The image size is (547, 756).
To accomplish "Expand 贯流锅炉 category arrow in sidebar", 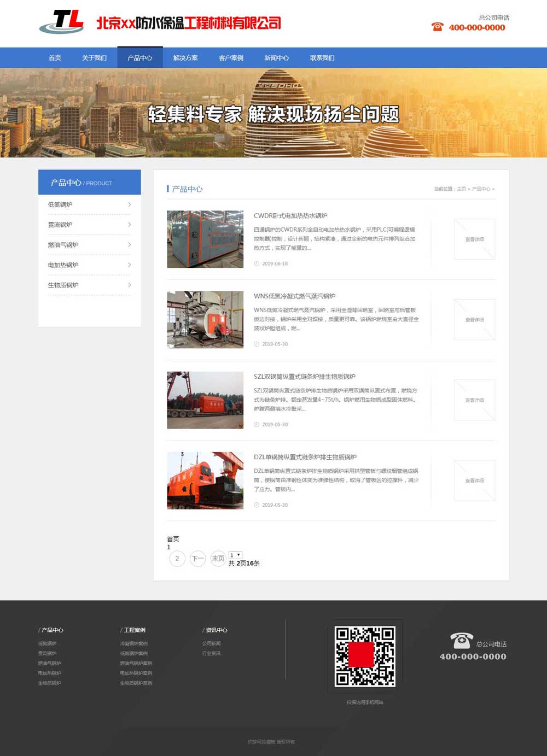I will coord(130,225).
